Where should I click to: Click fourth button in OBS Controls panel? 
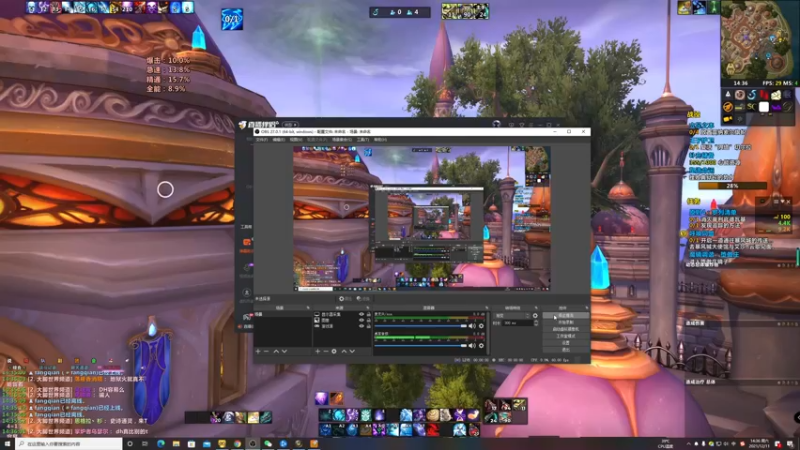(x=566, y=336)
